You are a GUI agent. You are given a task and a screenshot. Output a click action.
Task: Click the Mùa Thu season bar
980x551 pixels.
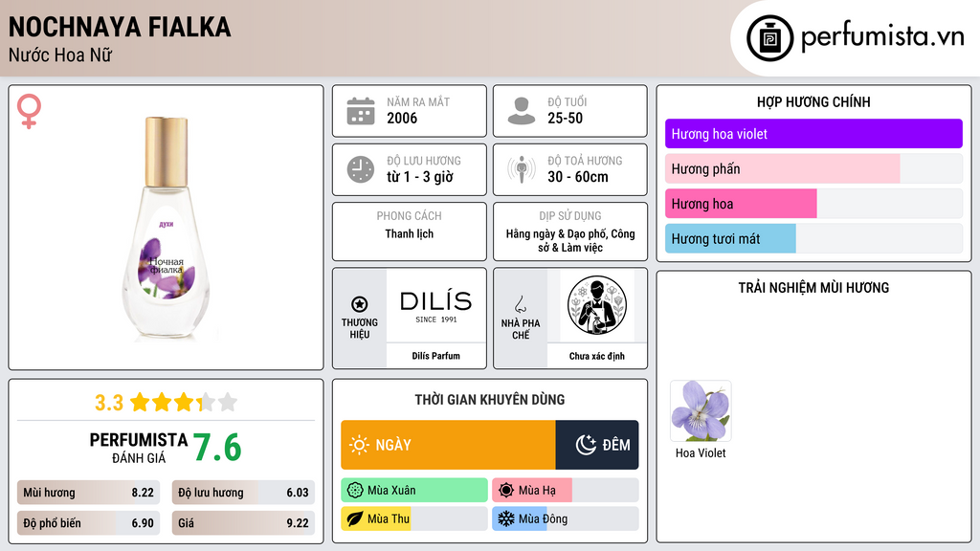tap(414, 518)
